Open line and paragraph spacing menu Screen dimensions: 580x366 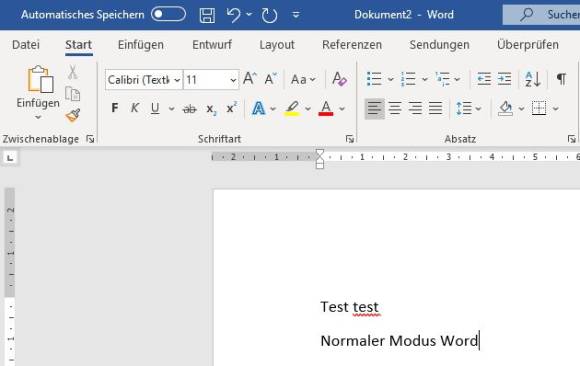(x=468, y=108)
